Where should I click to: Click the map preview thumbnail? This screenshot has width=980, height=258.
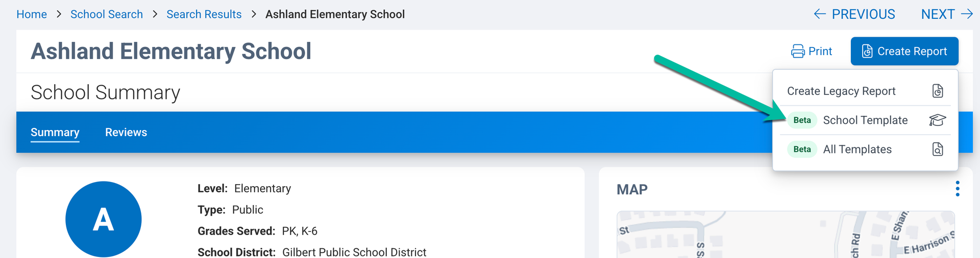[785, 235]
